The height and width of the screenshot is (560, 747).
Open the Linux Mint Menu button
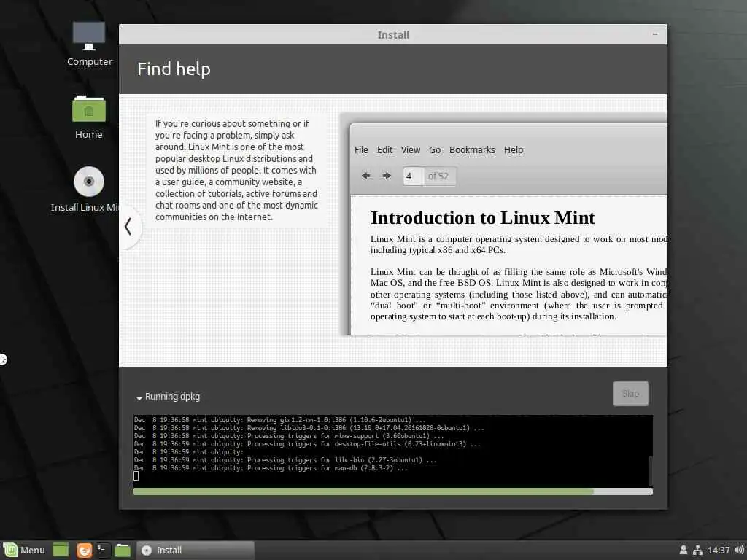(x=25, y=550)
